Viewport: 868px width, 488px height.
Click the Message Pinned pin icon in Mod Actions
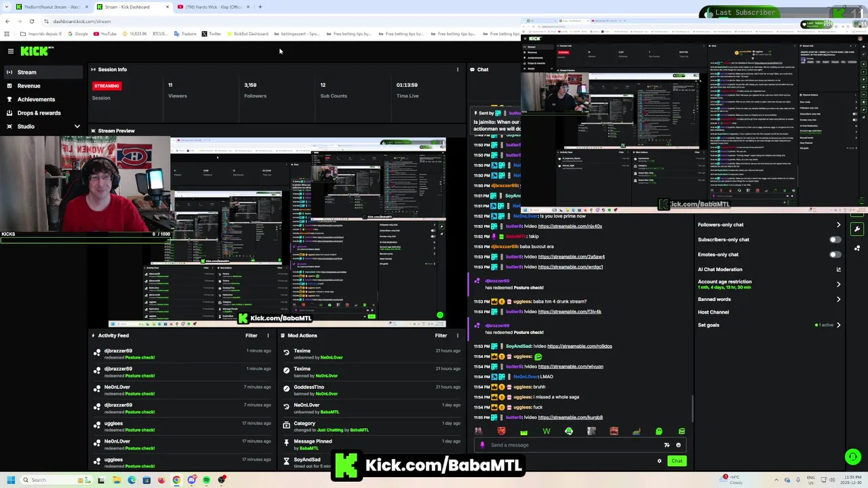click(286, 443)
